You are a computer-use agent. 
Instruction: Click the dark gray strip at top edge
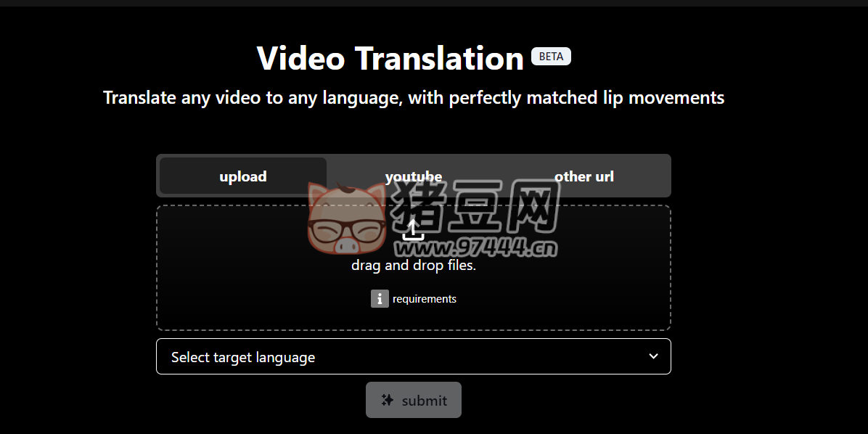point(434,3)
